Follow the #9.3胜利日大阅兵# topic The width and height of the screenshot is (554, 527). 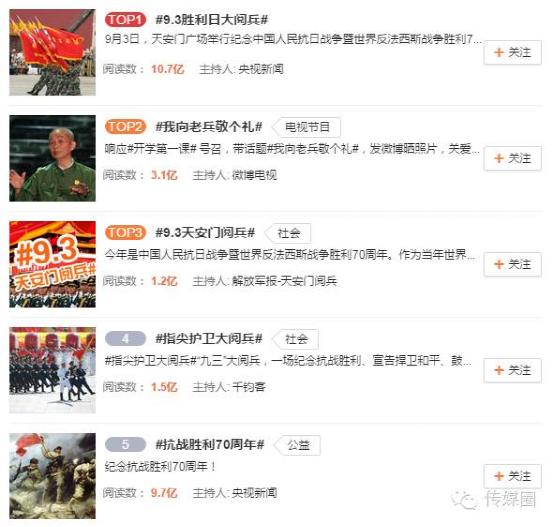(x=512, y=53)
